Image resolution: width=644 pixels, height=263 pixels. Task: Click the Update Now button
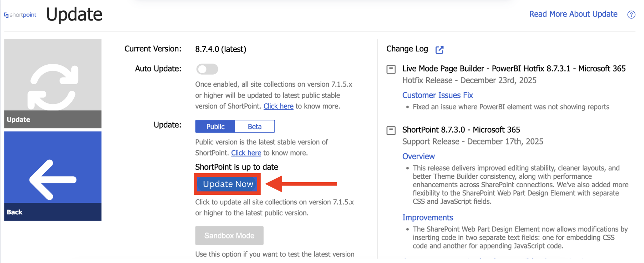(x=228, y=184)
